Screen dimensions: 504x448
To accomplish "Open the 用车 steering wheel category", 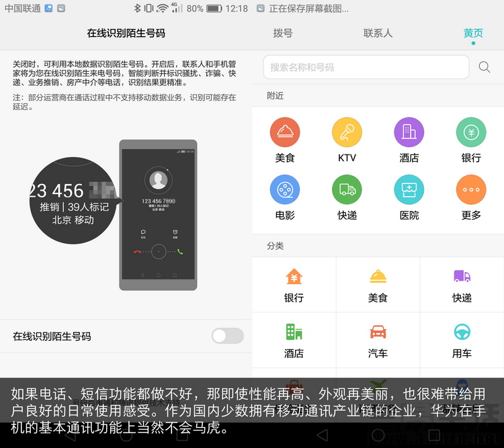I will click(462, 340).
